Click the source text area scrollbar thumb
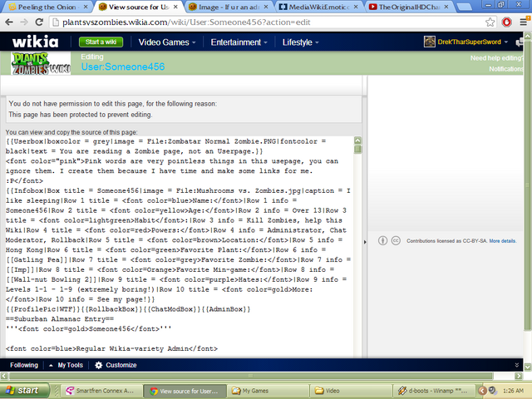532x399 pixels. tap(357, 150)
